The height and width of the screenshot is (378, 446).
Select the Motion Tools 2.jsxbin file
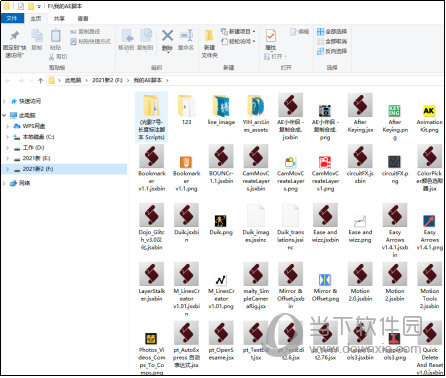[429, 286]
